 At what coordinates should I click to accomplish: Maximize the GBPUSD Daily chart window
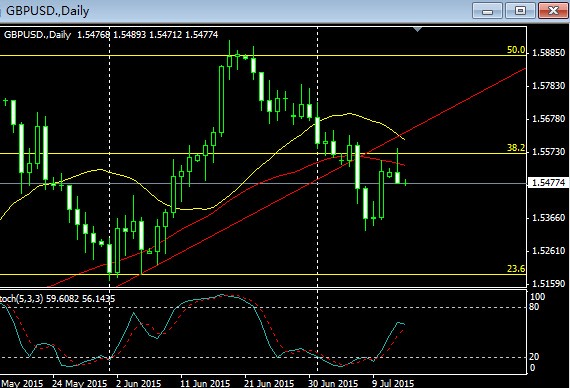pyautogui.click(x=520, y=11)
